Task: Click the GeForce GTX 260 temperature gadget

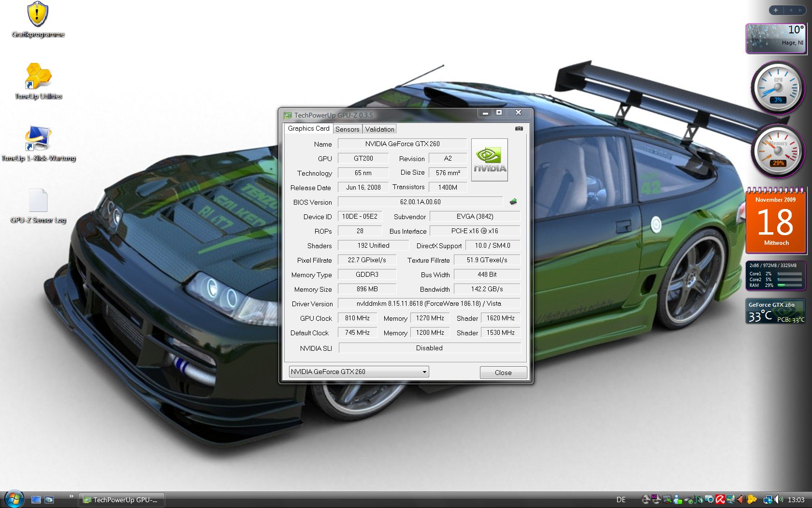Action: tap(776, 311)
